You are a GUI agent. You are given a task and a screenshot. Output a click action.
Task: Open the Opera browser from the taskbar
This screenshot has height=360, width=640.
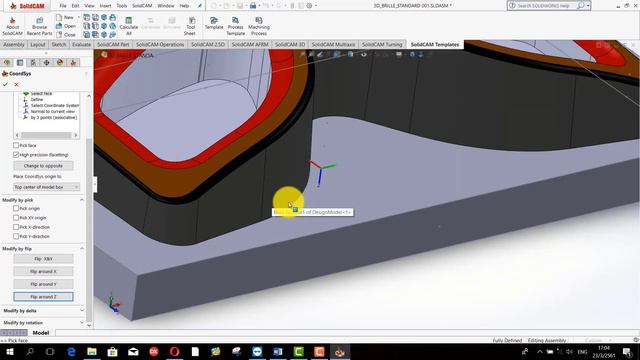(x=174, y=351)
